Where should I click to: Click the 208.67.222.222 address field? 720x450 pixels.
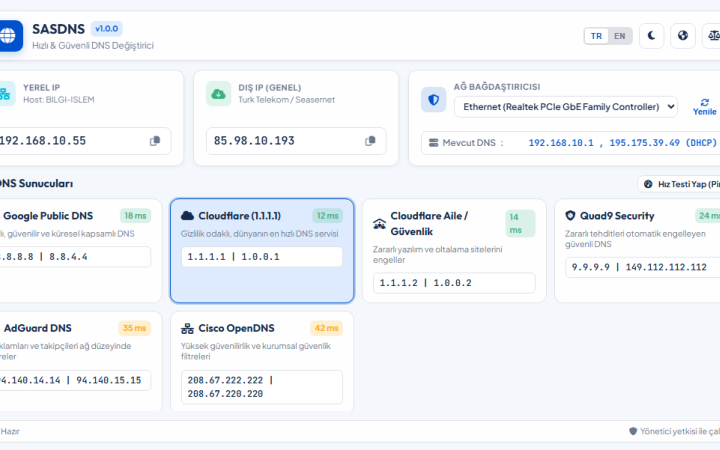pos(262,387)
